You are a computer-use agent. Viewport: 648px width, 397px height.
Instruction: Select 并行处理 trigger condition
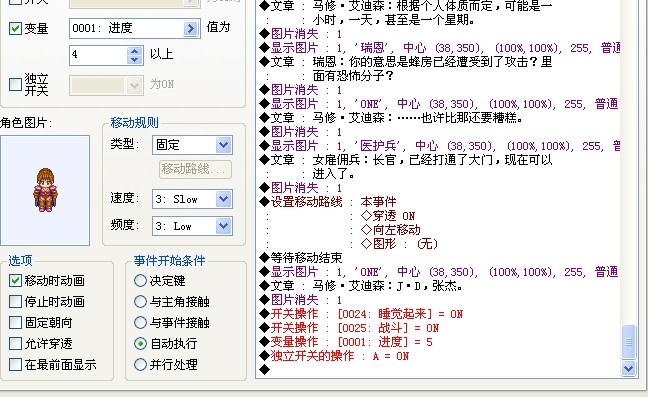tap(141, 364)
